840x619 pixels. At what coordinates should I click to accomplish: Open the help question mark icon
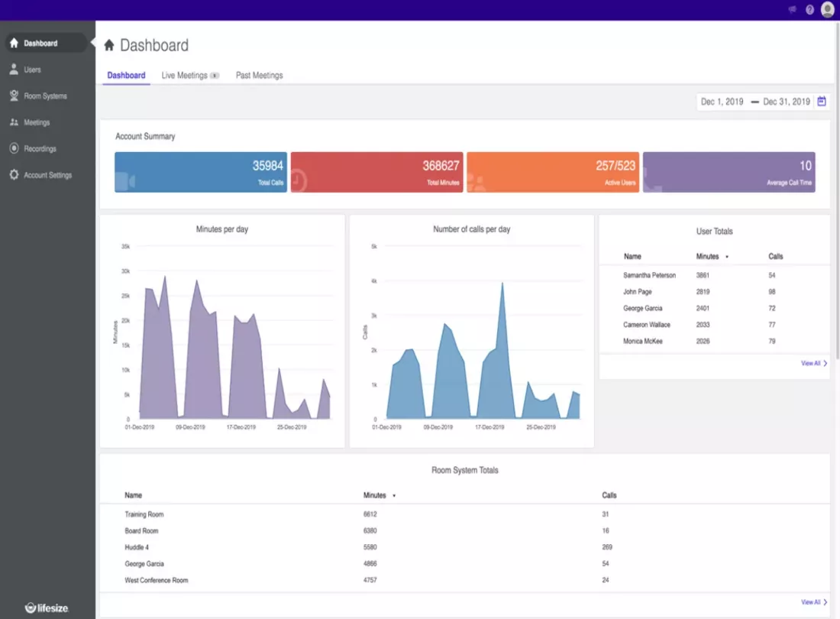(810, 10)
